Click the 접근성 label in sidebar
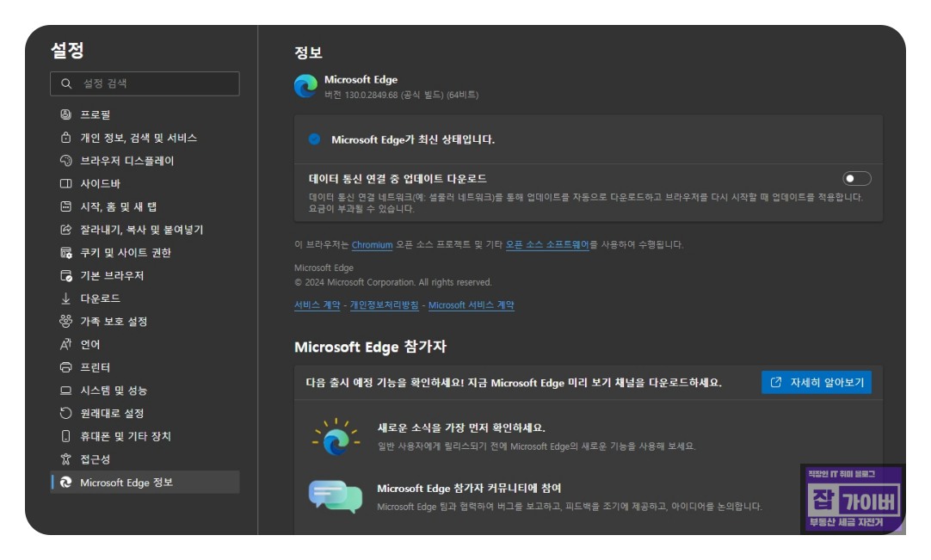 pos(95,459)
